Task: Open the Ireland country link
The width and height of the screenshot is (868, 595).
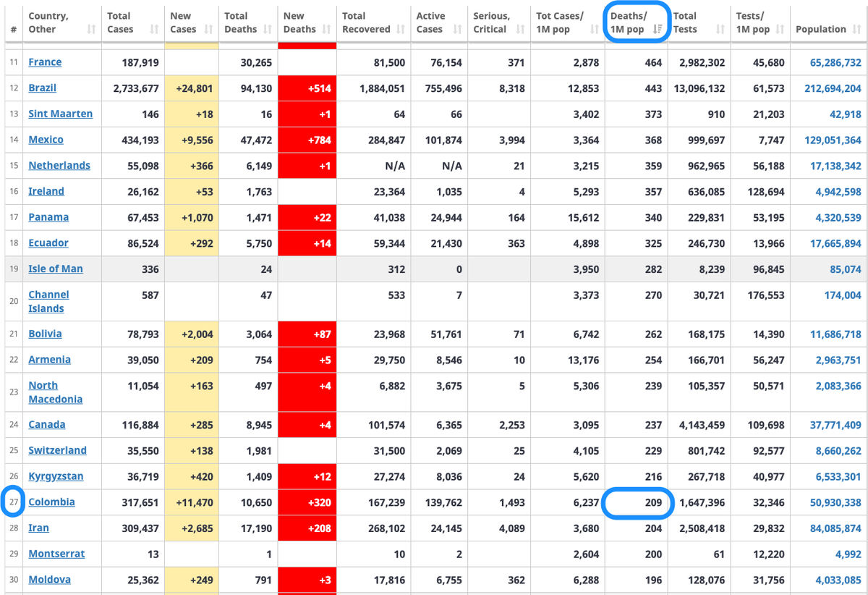Action: [x=46, y=192]
